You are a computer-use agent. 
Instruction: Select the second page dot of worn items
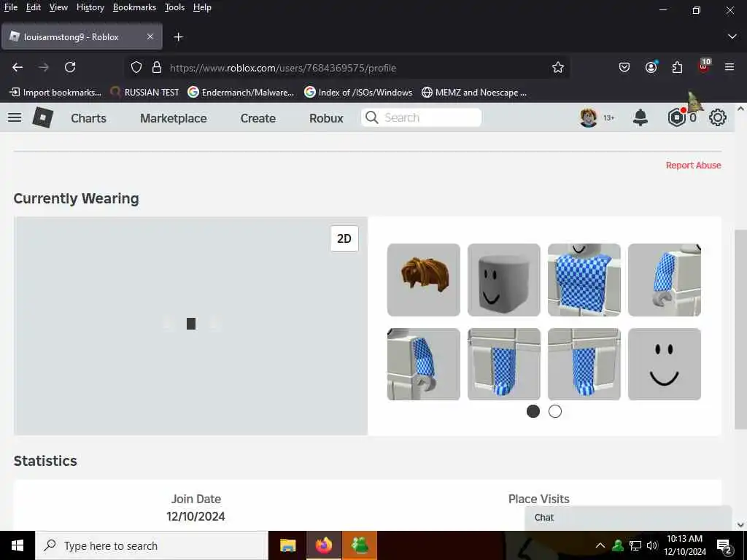pos(555,411)
